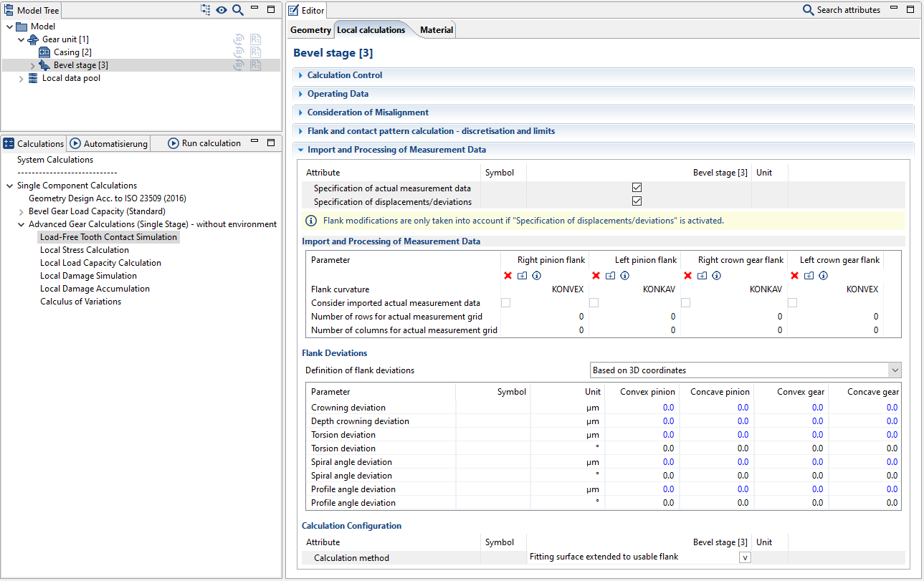
Task: Enable imported measurement data for Right pinion flank
Action: (506, 303)
